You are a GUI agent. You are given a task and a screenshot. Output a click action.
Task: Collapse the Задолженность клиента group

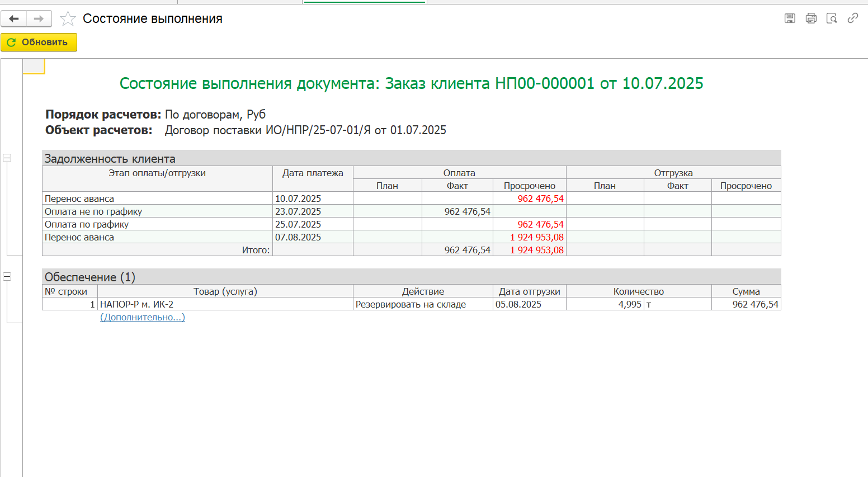pos(7,158)
